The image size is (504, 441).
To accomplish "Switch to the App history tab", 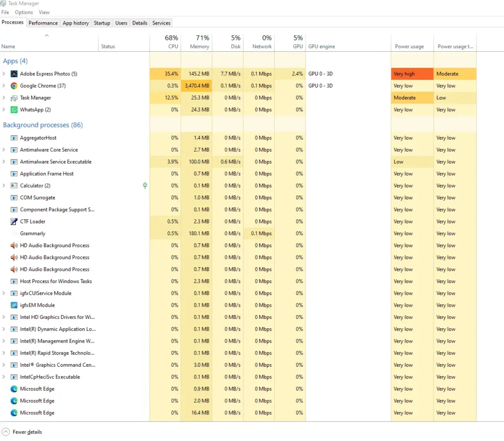I will [75, 23].
